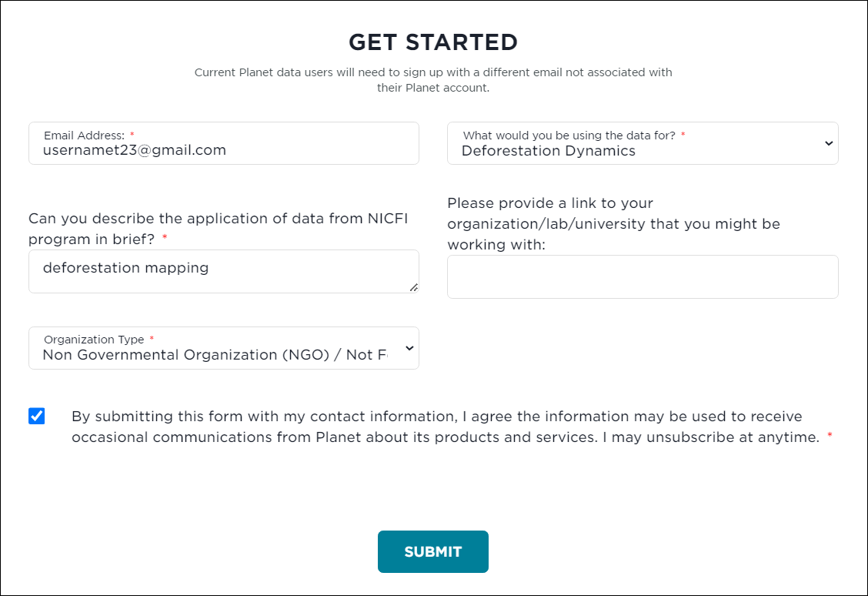Click the red asterisk beside Email Address label
The image size is (868, 596).
tap(132, 136)
